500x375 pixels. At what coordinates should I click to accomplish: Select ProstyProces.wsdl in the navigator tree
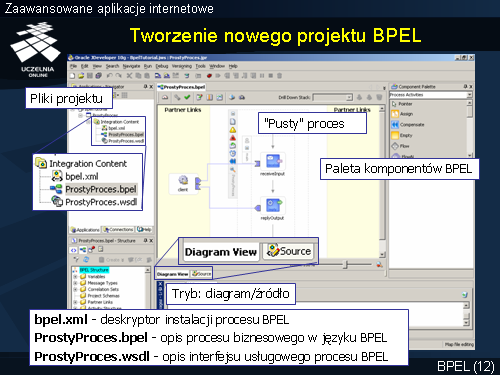coord(123,141)
